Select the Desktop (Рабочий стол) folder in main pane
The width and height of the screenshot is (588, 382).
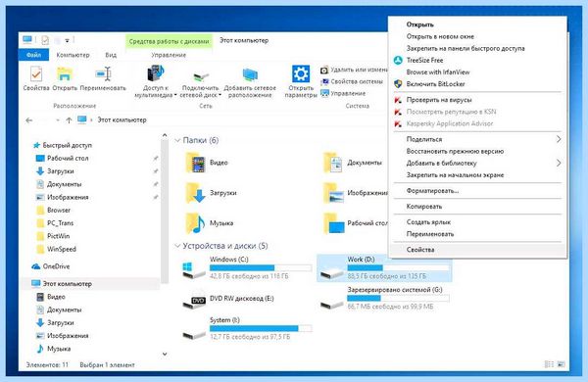[x=356, y=223]
